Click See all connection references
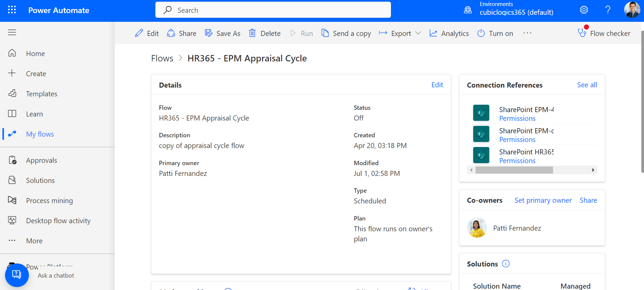The height and width of the screenshot is (290, 644). 587,85
